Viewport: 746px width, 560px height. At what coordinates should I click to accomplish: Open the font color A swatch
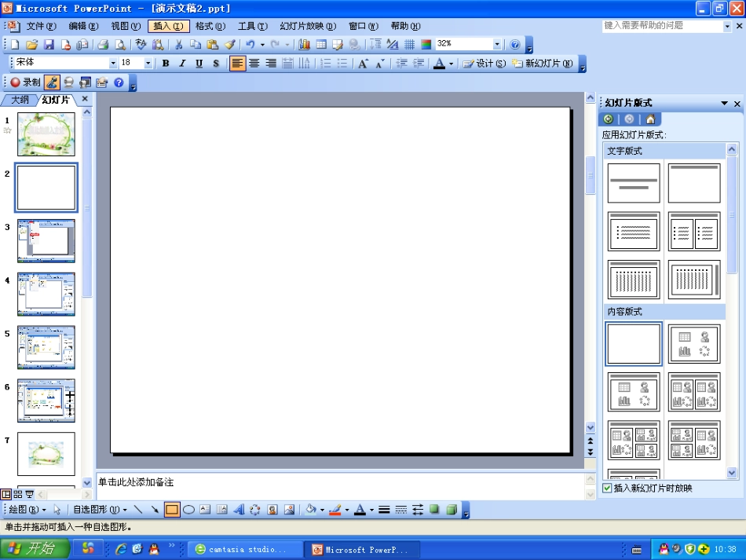click(440, 63)
